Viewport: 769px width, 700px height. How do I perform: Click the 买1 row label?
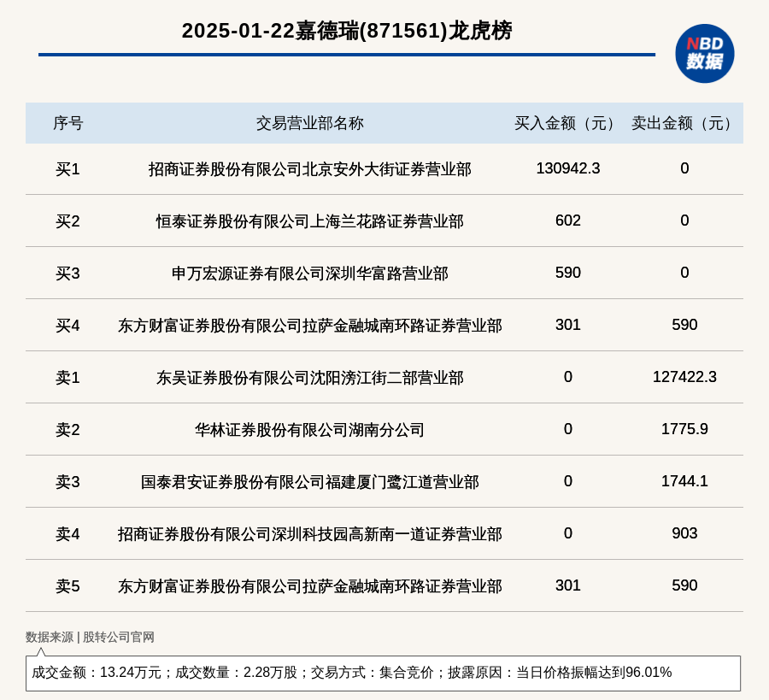pyautogui.click(x=68, y=169)
